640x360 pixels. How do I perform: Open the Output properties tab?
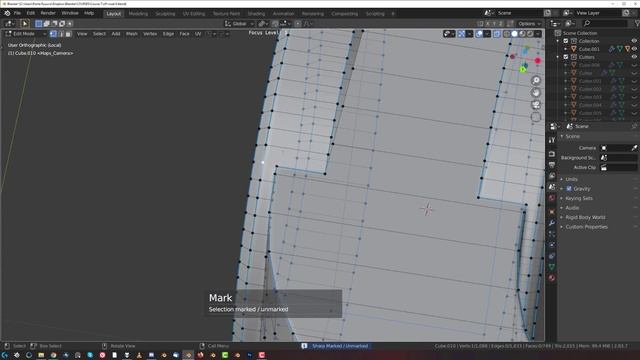(x=552, y=165)
